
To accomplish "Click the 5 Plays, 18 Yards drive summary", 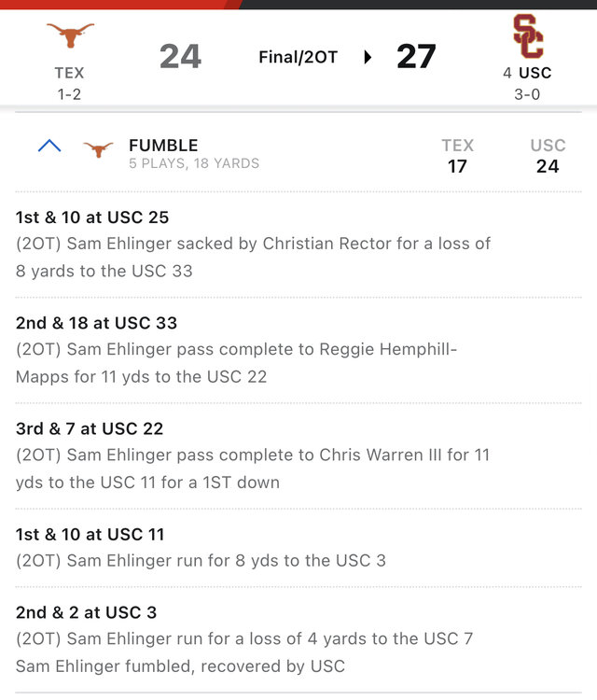I will click(194, 164).
